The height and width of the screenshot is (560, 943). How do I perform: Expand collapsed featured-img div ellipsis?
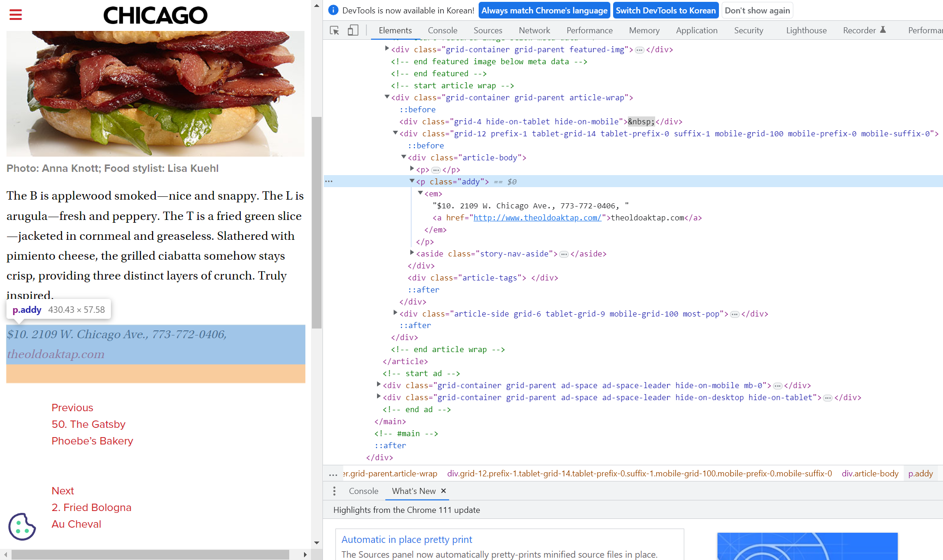coord(639,50)
